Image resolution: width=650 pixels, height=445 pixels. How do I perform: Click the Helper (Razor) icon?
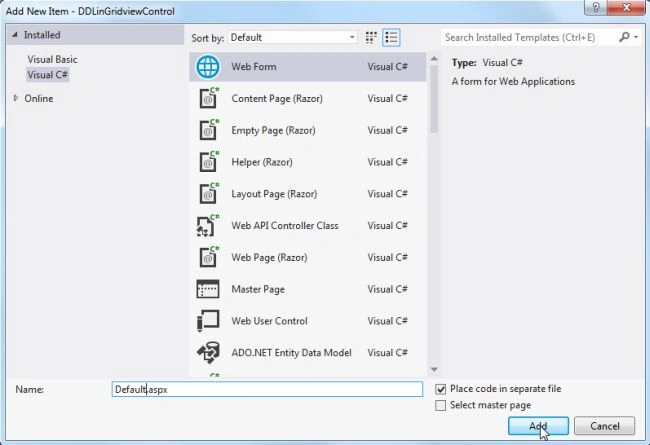pyautogui.click(x=209, y=162)
